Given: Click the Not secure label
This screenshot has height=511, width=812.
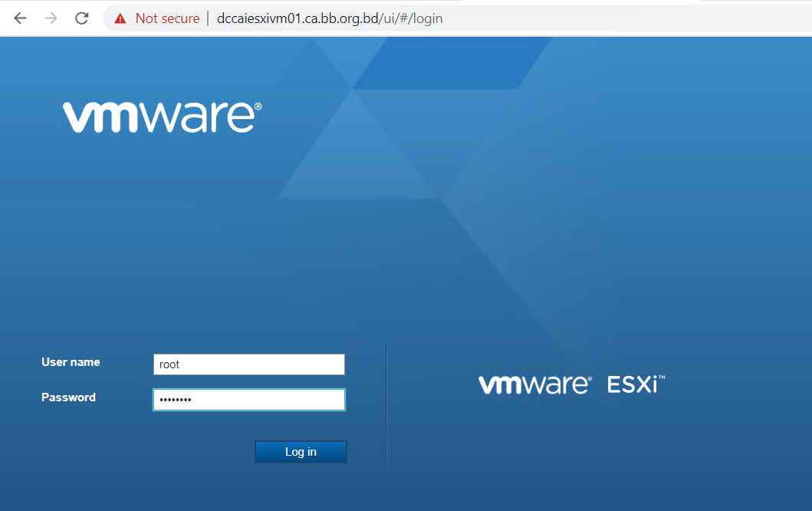Looking at the screenshot, I should 167,18.
